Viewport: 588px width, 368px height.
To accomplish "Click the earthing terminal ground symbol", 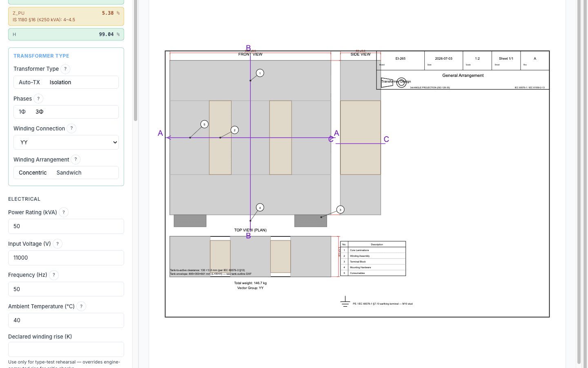I will tap(345, 302).
